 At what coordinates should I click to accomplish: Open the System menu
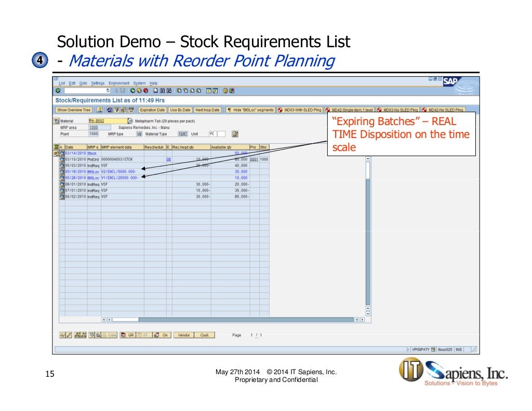139,83
